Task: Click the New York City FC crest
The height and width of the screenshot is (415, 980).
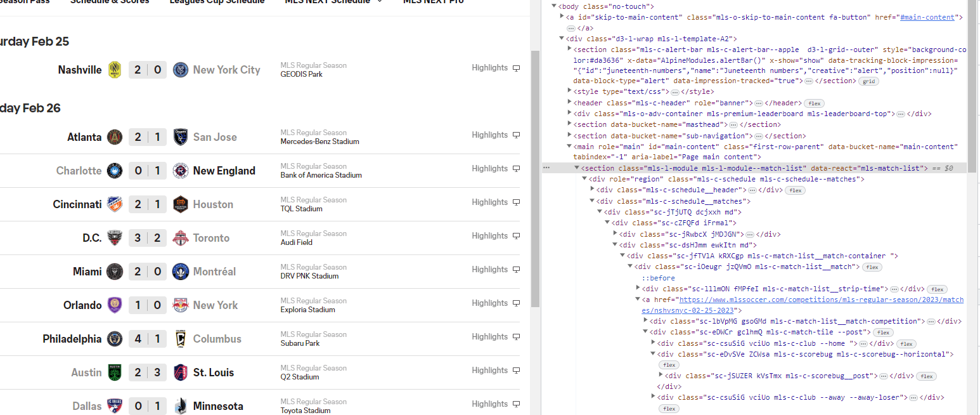Action: coord(181,70)
